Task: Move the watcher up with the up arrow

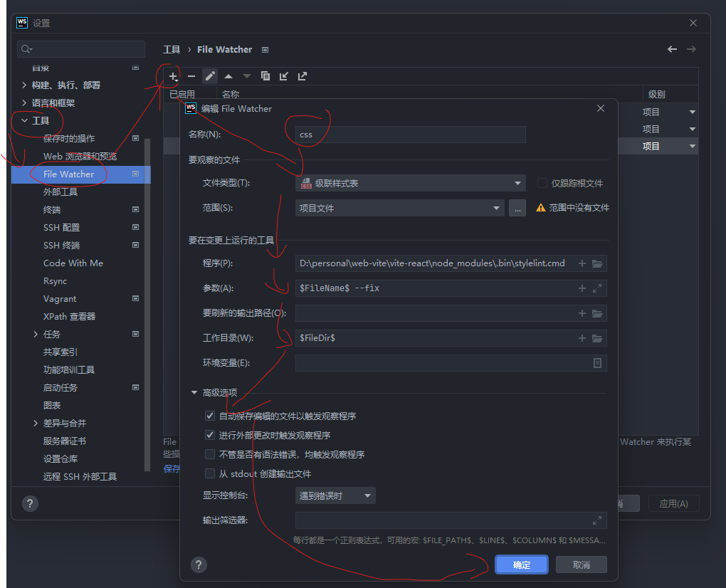Action: (228, 76)
